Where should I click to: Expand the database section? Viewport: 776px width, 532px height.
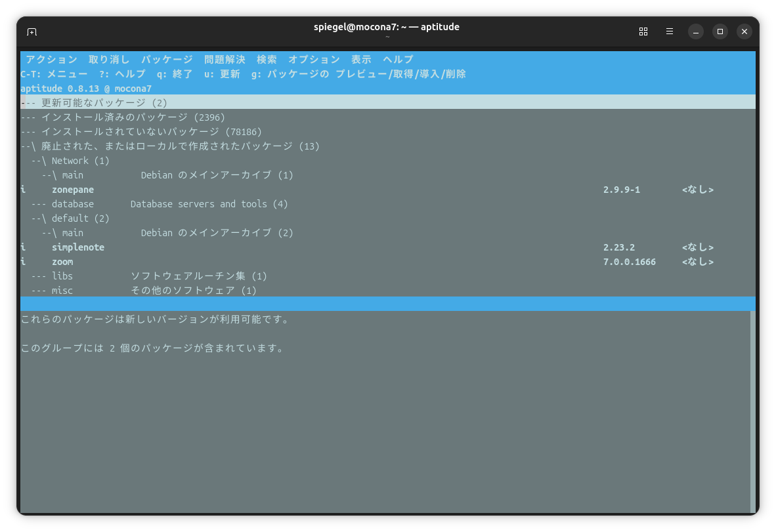coord(72,204)
